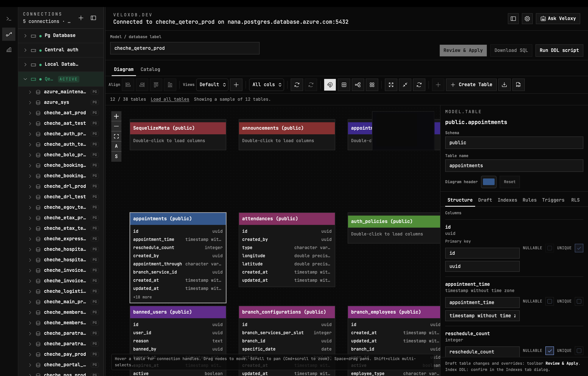
Task: Toggle UNIQUE checkbox for appointment_time column
Action: pos(579,301)
